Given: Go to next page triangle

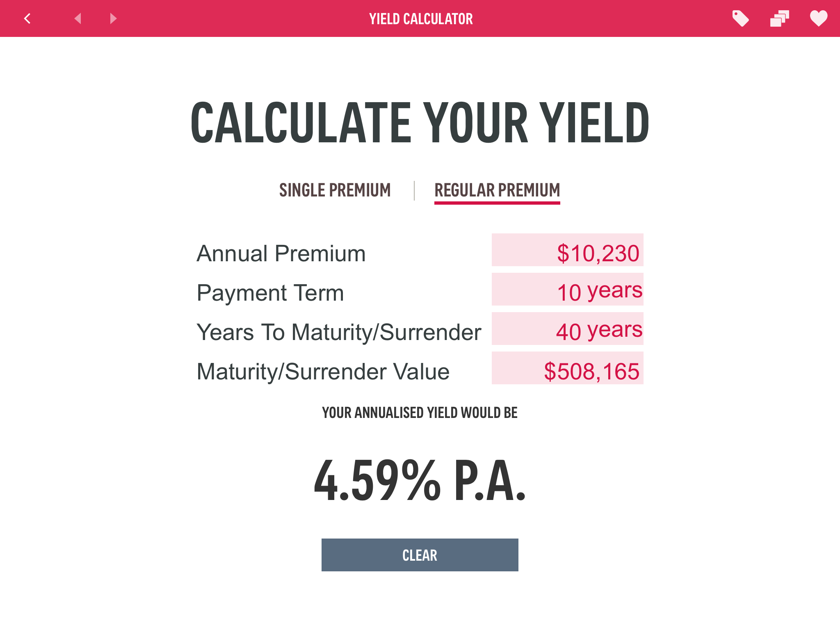Looking at the screenshot, I should point(113,18).
